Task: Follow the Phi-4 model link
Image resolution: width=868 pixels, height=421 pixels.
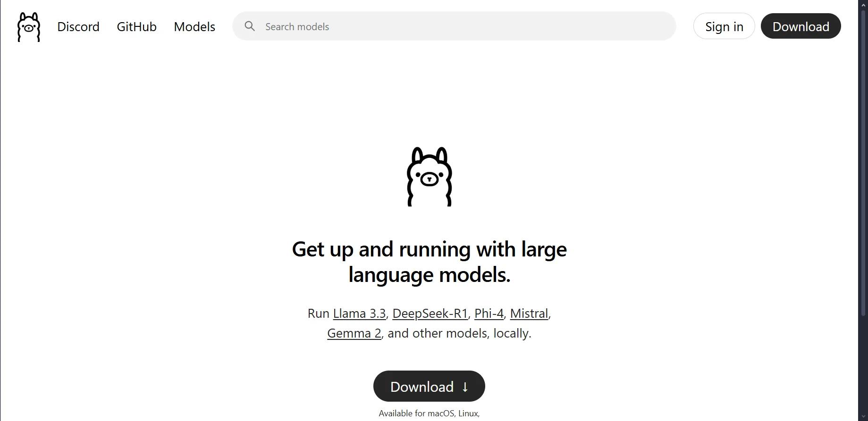Action: pos(489,314)
